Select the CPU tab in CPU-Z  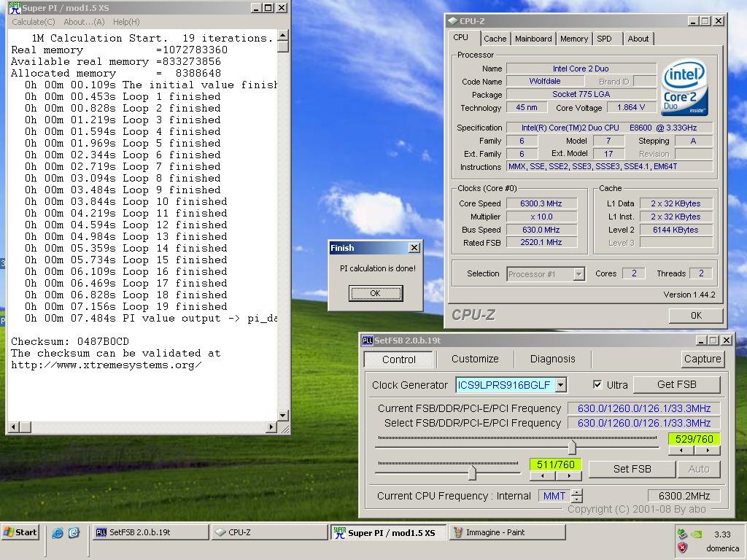point(461,38)
